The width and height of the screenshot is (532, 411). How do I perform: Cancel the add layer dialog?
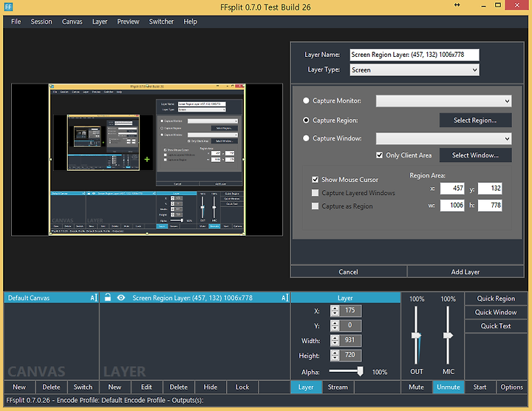pos(349,272)
